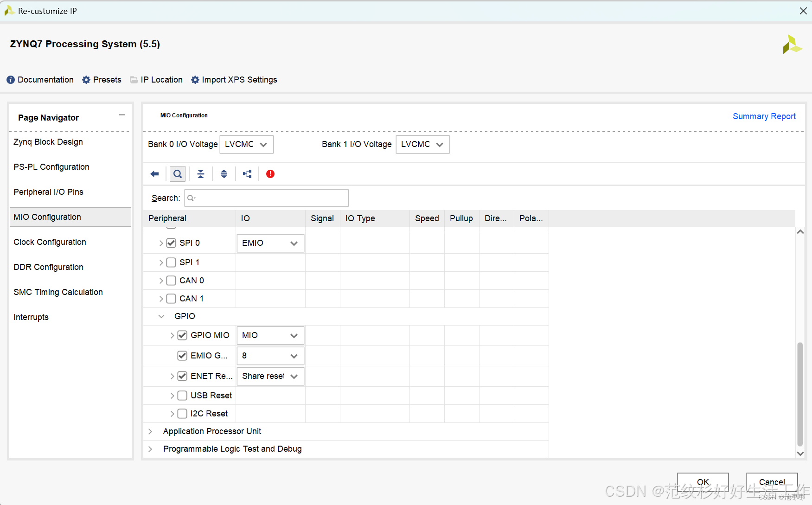Expand the USB Reset row
The height and width of the screenshot is (505, 812).
tap(172, 396)
